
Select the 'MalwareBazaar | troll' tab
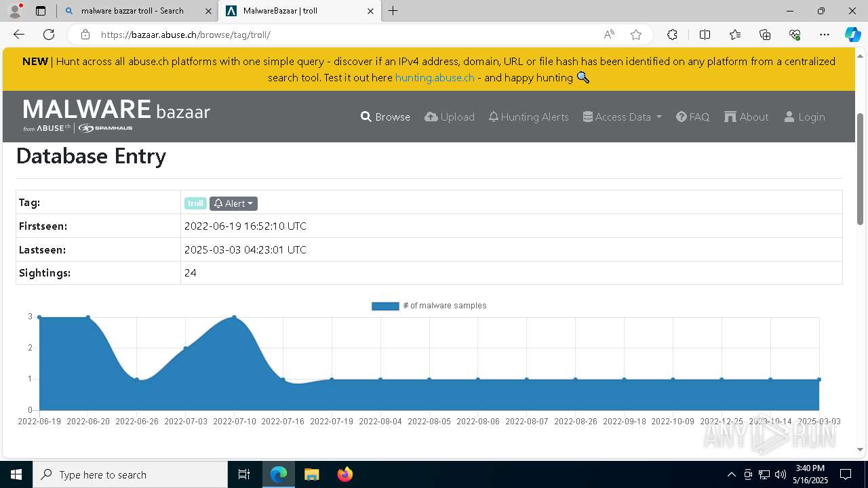[x=300, y=11]
